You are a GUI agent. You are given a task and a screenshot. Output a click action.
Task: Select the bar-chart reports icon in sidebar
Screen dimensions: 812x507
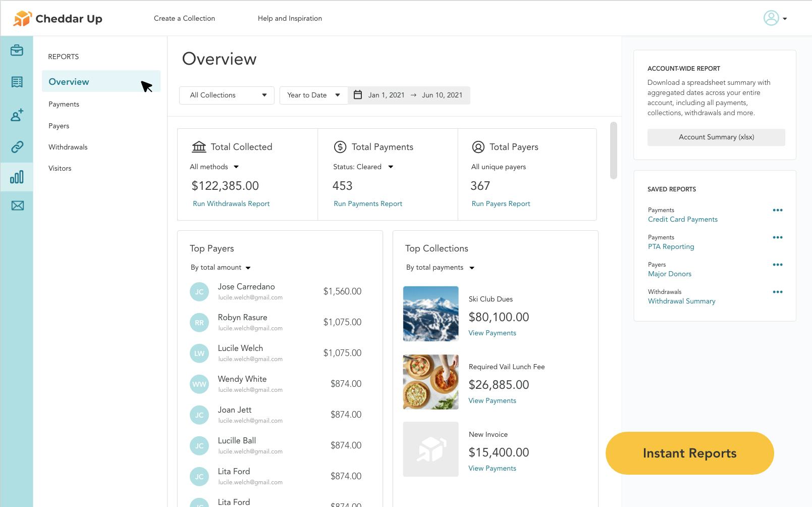coord(17,177)
